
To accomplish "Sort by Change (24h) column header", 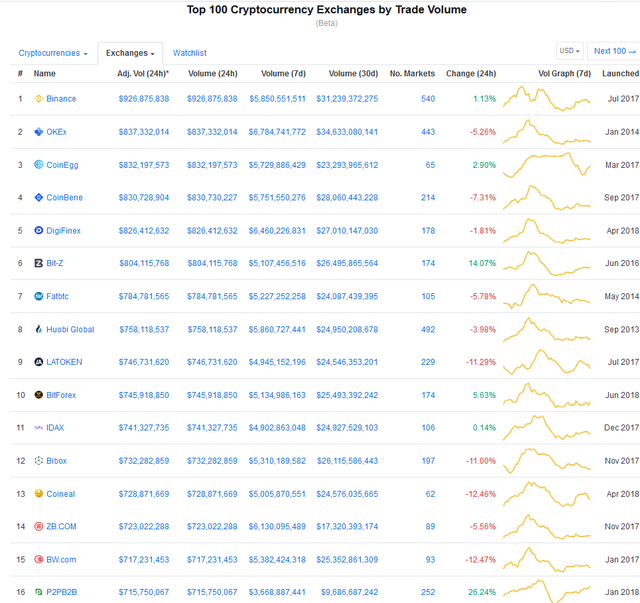I will (471, 73).
